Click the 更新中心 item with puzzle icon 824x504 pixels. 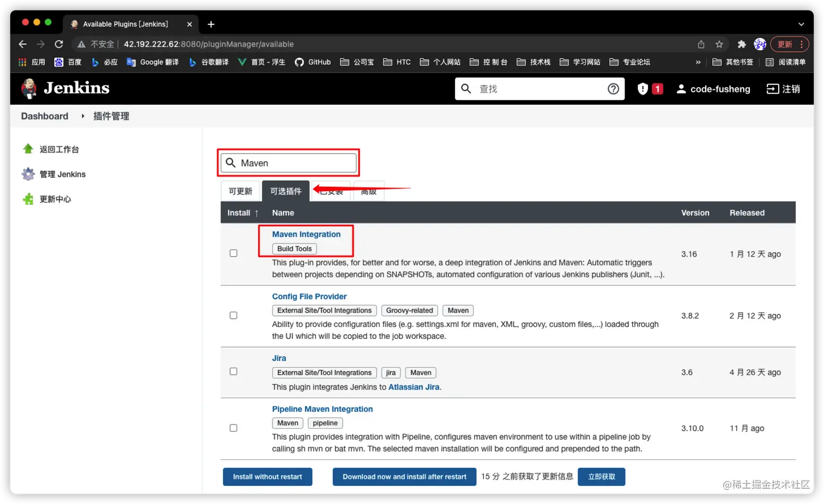point(47,199)
